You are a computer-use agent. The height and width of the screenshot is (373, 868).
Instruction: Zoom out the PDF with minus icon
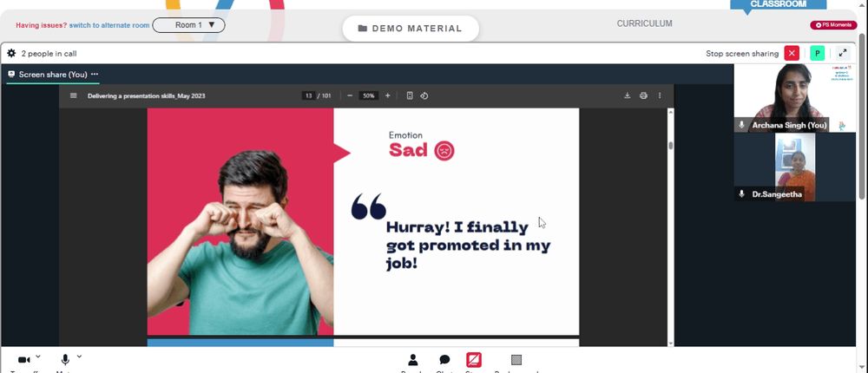coord(350,95)
